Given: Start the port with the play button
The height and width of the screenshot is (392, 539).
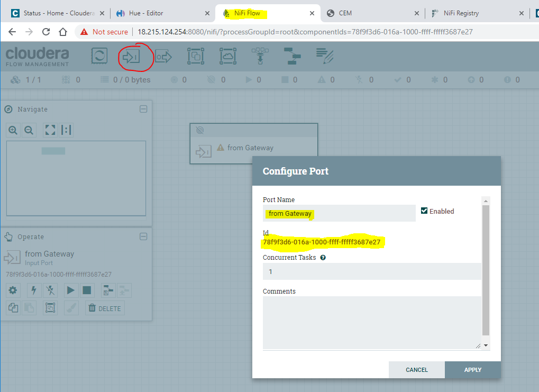Looking at the screenshot, I should click(71, 290).
